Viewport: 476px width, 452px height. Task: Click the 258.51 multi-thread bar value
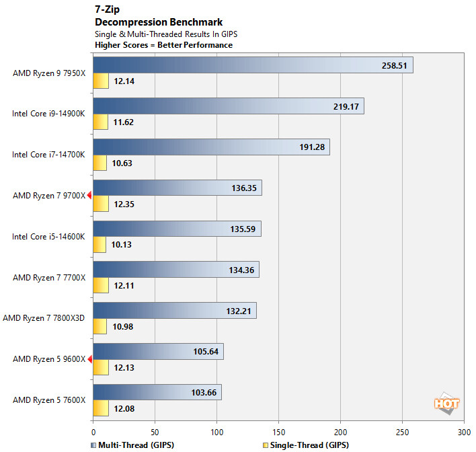point(395,66)
